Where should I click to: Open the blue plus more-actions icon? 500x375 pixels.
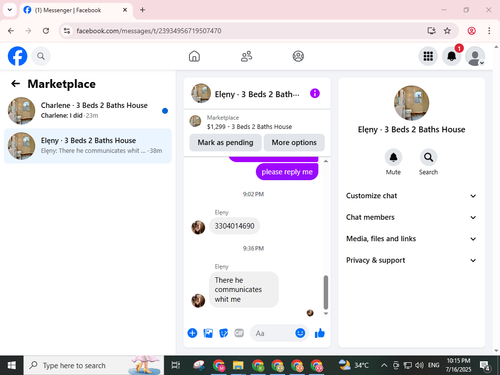192,333
